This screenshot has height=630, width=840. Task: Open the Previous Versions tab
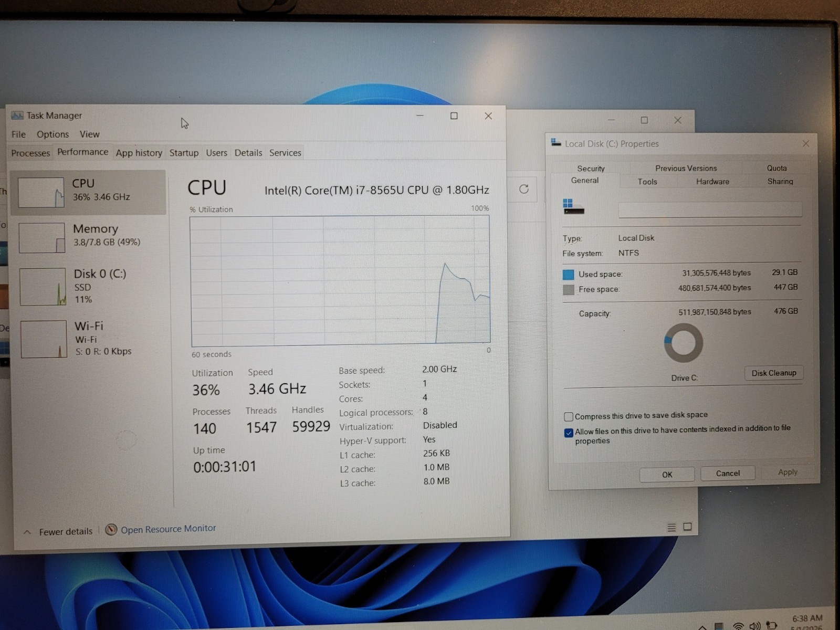click(x=686, y=168)
